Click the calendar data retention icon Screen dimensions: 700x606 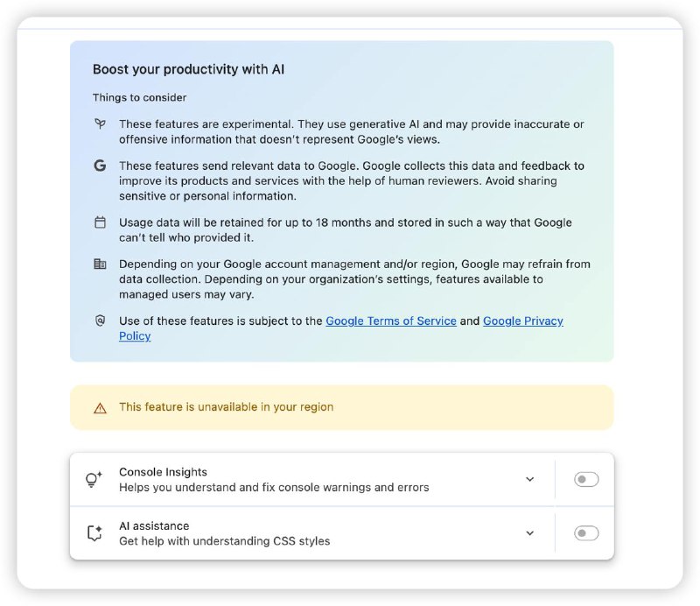(100, 222)
